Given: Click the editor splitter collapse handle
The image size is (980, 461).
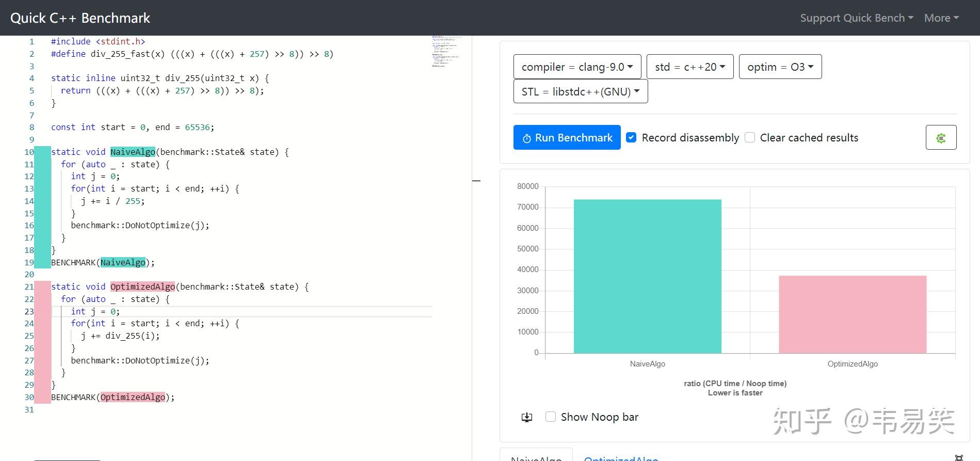Looking at the screenshot, I should pos(476,181).
